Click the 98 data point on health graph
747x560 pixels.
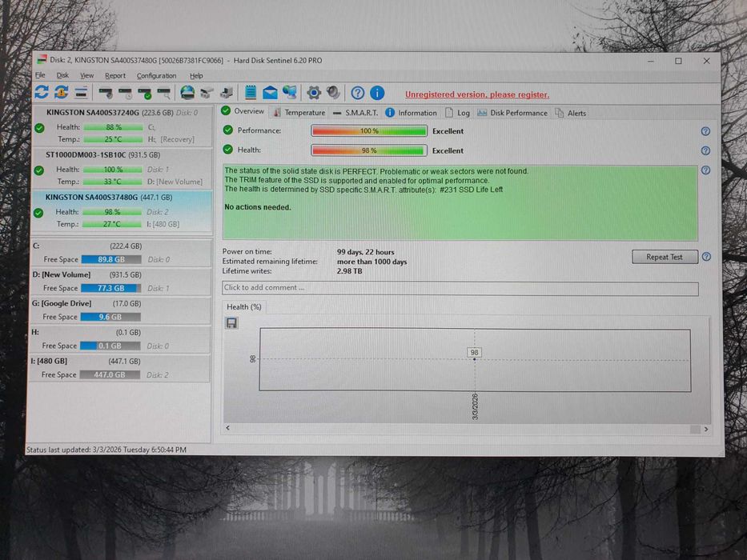(x=475, y=359)
